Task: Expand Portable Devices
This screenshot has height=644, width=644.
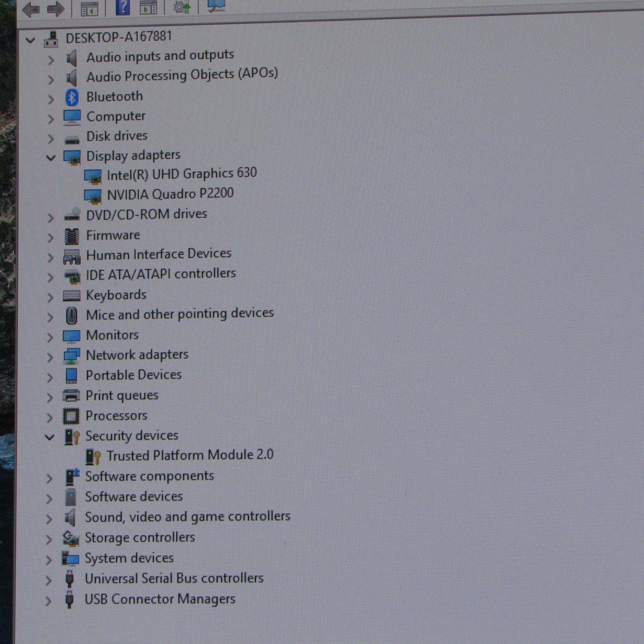Action: [50, 377]
